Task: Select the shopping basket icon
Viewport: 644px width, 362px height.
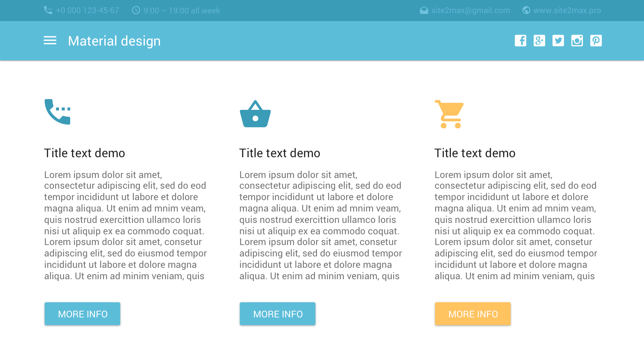Action: [255, 114]
